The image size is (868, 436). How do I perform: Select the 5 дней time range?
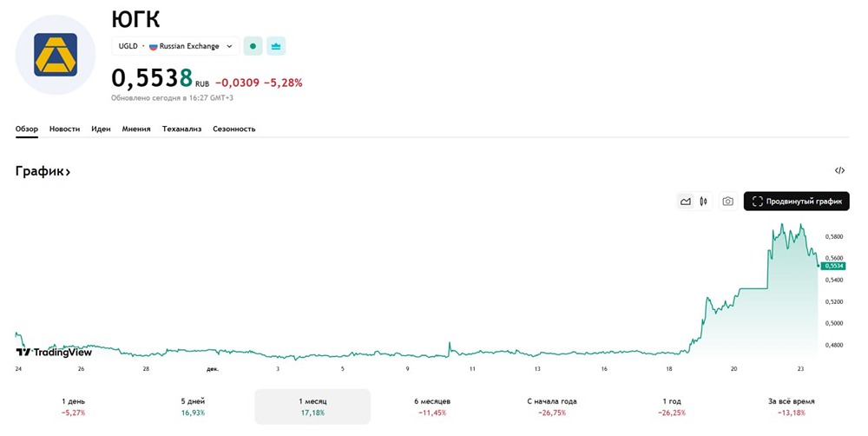point(193,406)
